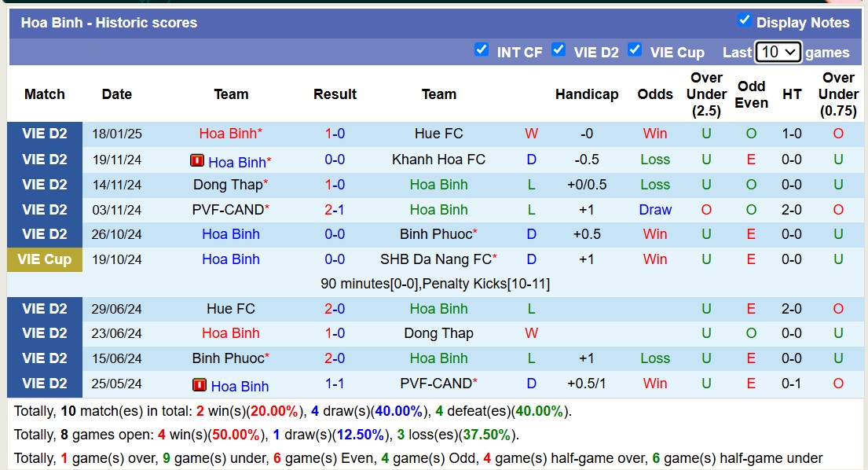This screenshot has width=868, height=470.
Task: Open the 2-1 score from 03/11/24
Action: 335,210
